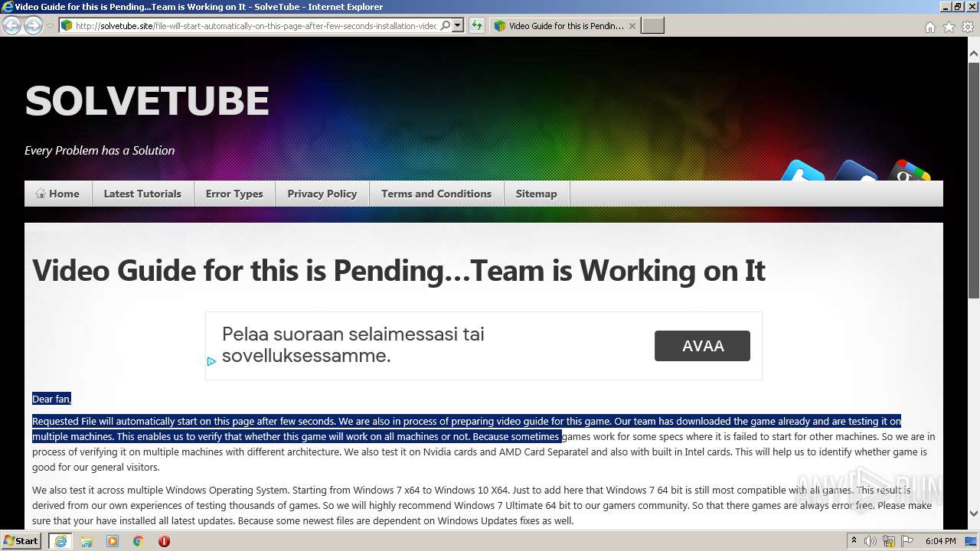The height and width of the screenshot is (551, 980).
Task: Click the Internet Explorer taskbar icon
Action: pos(60,541)
